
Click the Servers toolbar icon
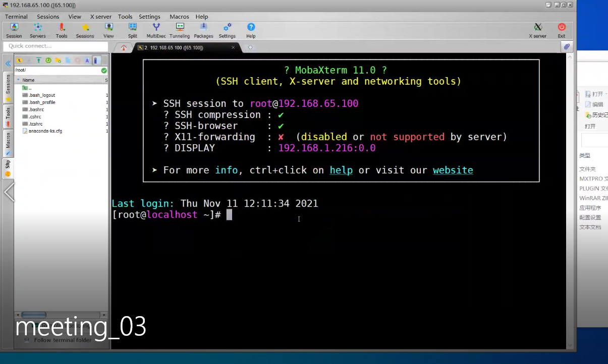[x=37, y=30]
